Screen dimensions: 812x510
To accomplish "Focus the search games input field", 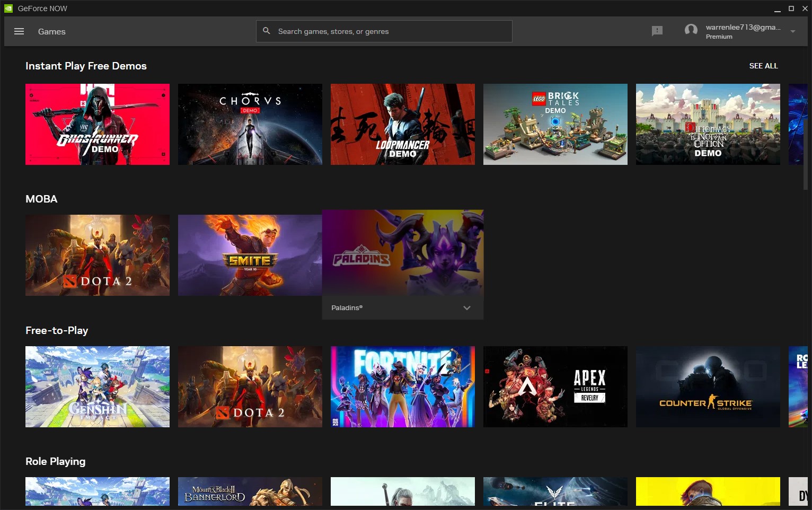I will coord(384,31).
